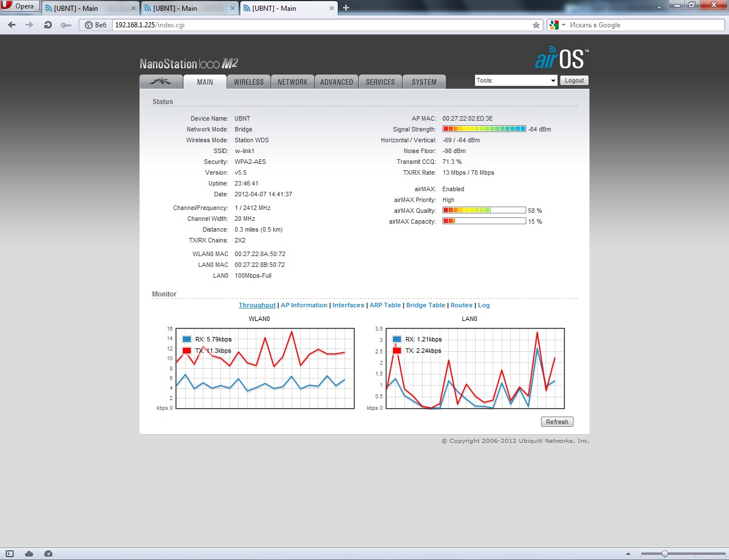Click the LAN0 throughput graph
This screenshot has height=560, width=729.
tap(476, 368)
